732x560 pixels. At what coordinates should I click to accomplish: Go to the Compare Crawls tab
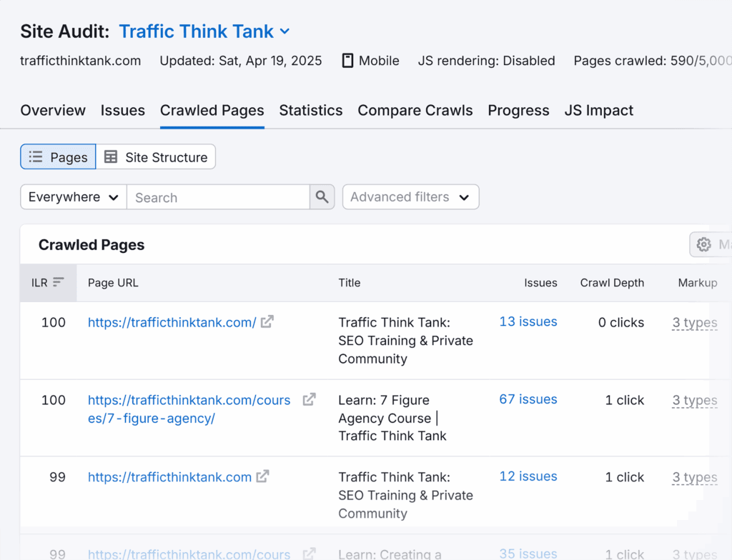(415, 111)
